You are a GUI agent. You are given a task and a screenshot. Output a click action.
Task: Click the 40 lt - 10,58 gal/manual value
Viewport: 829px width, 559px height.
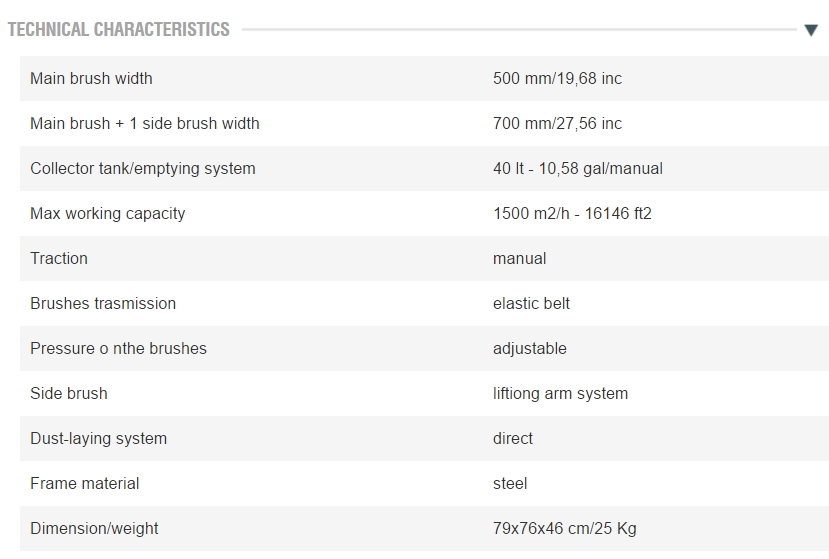click(x=577, y=169)
